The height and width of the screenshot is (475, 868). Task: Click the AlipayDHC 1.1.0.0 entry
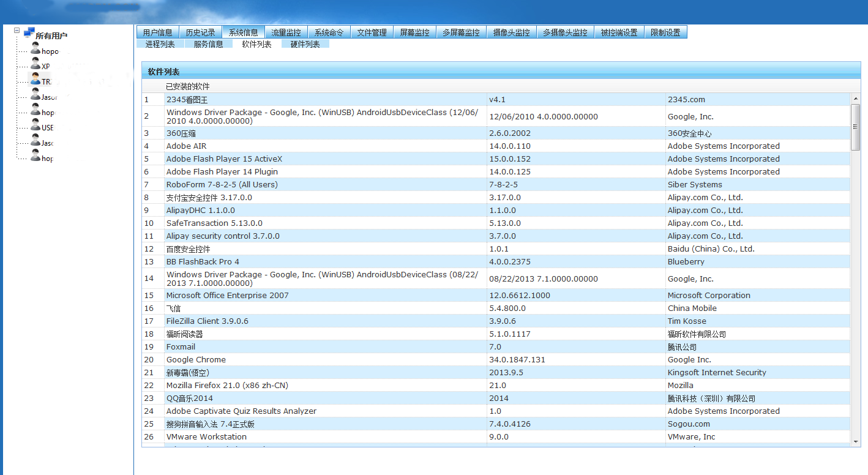pyautogui.click(x=496, y=210)
